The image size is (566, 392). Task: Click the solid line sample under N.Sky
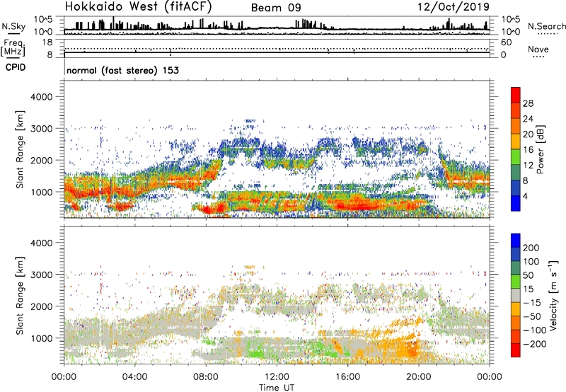13,33
